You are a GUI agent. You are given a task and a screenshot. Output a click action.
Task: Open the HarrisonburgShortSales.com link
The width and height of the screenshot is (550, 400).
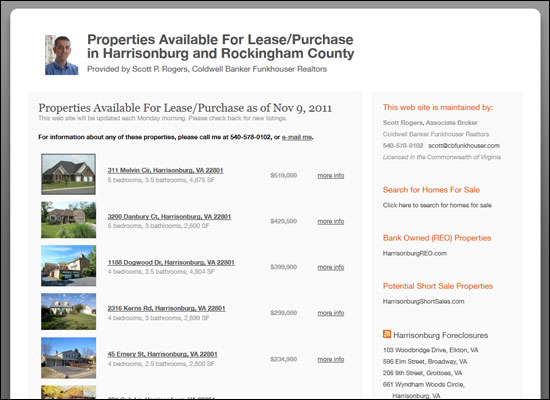(x=423, y=301)
